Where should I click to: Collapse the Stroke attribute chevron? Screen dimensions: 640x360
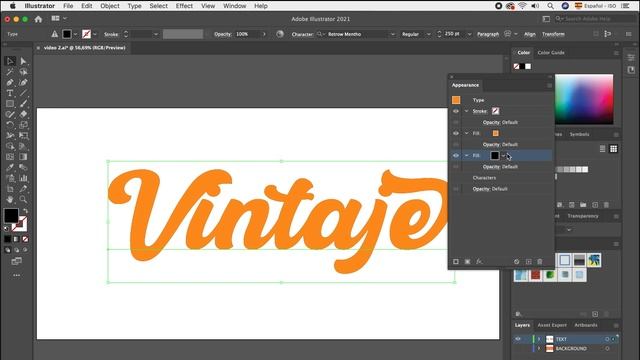click(x=467, y=111)
